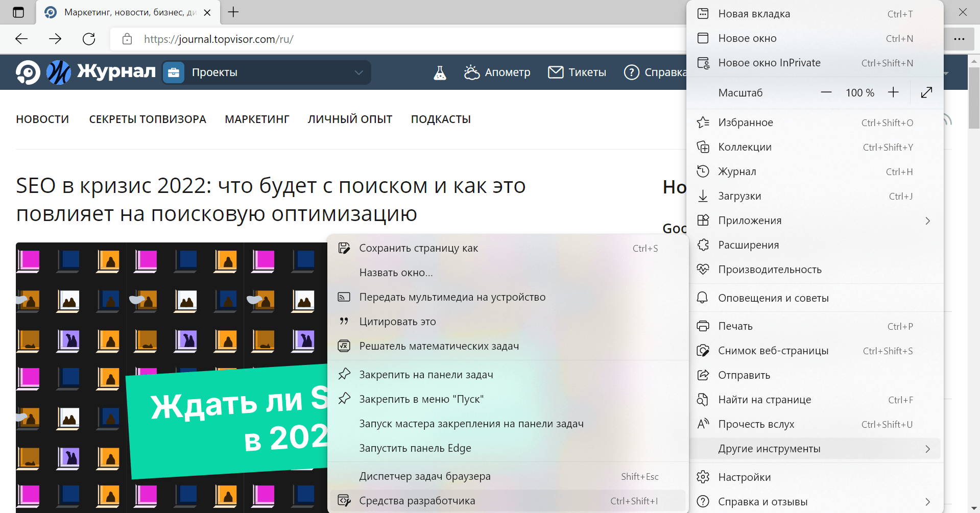Select Снимок веб-страницы tool

pos(773,351)
